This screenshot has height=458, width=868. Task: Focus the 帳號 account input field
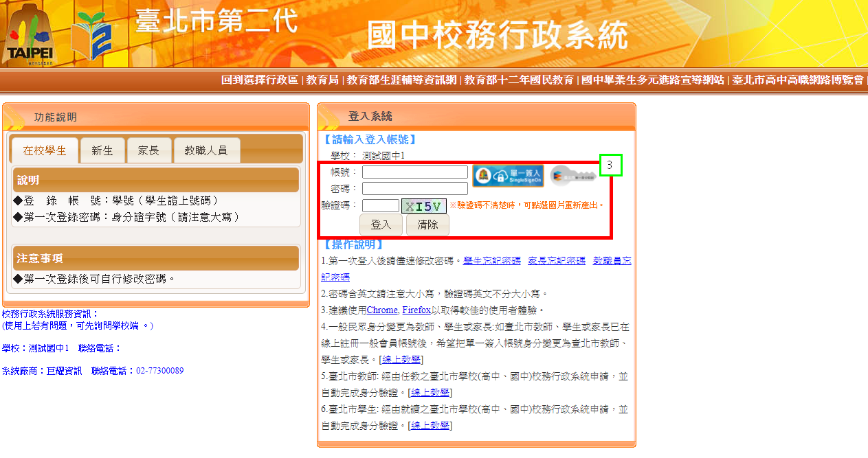[x=414, y=172]
